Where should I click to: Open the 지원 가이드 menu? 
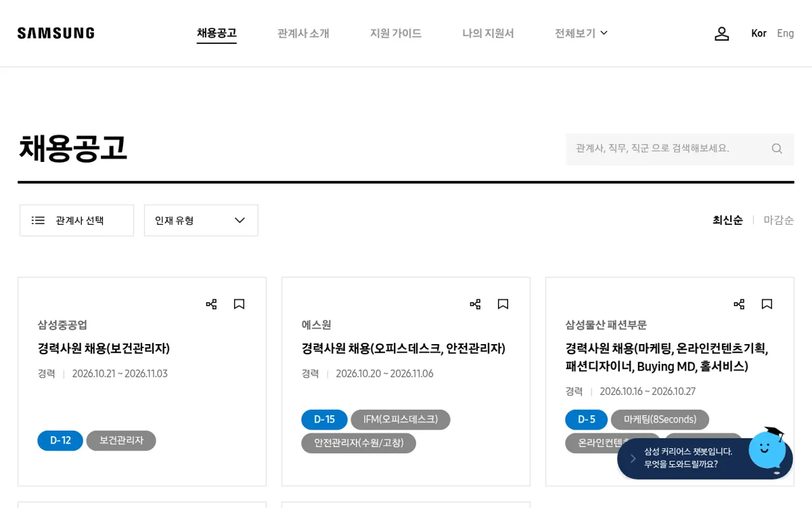[396, 33]
